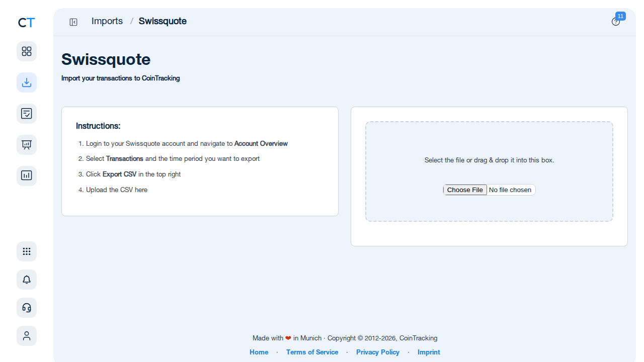The image size is (644, 362).
Task: Open the imports download icon in sidebar
Action: [27, 82]
